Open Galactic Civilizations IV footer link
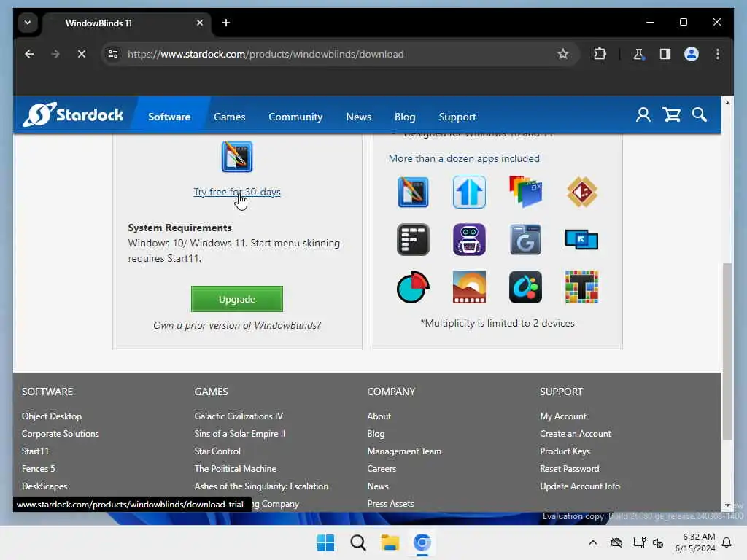 pyautogui.click(x=239, y=416)
